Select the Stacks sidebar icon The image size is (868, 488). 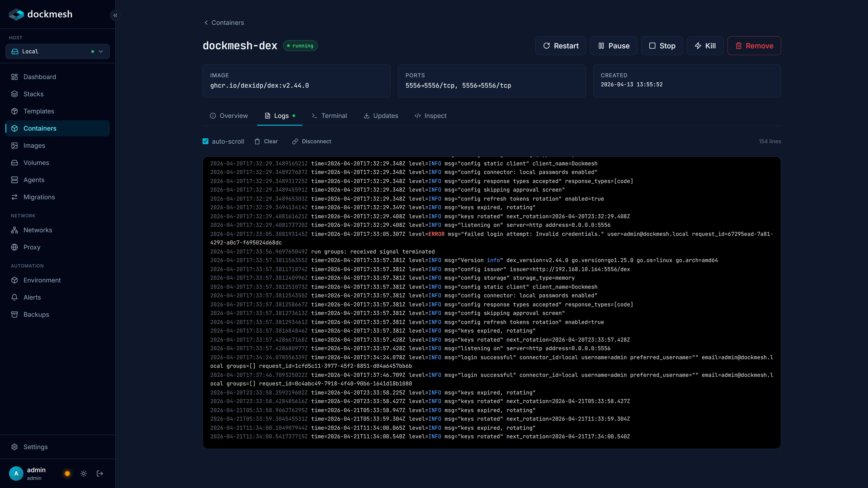[14, 94]
